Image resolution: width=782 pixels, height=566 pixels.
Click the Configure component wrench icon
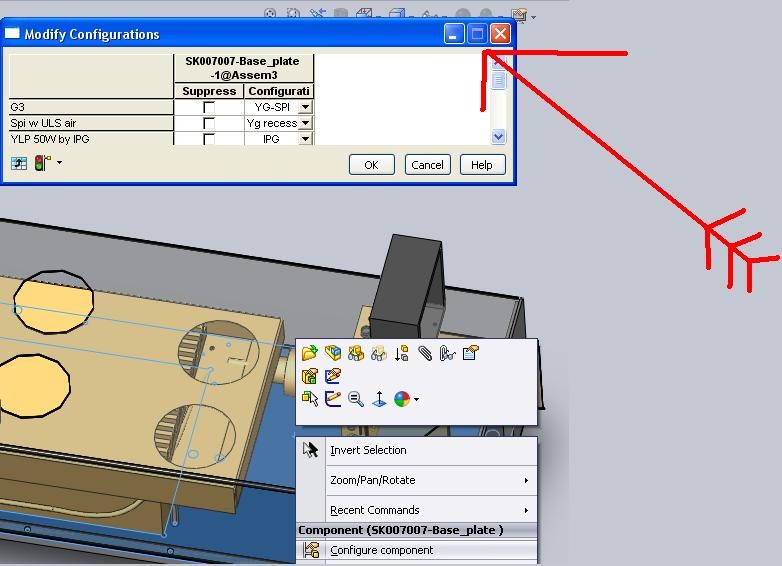click(x=311, y=550)
